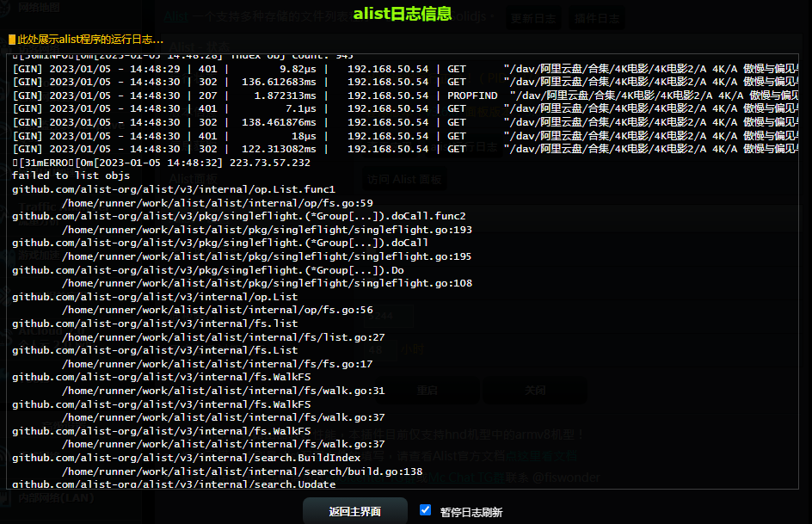The height and width of the screenshot is (524, 812).
Task: Click the fs.go:56 path line
Action: coord(217,310)
